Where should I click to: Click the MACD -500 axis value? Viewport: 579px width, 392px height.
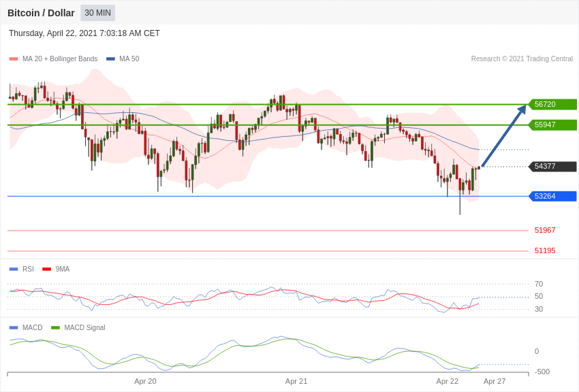point(542,372)
